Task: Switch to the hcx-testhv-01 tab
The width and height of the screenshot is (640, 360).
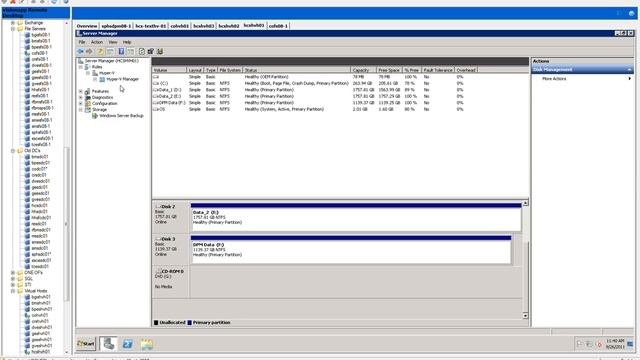Action: (151, 26)
